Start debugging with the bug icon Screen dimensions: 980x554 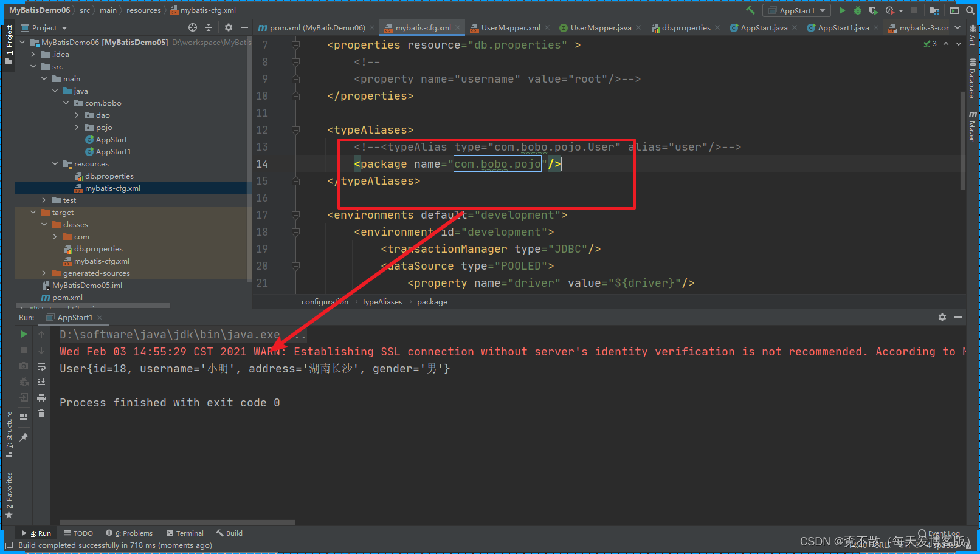pyautogui.click(x=857, y=10)
